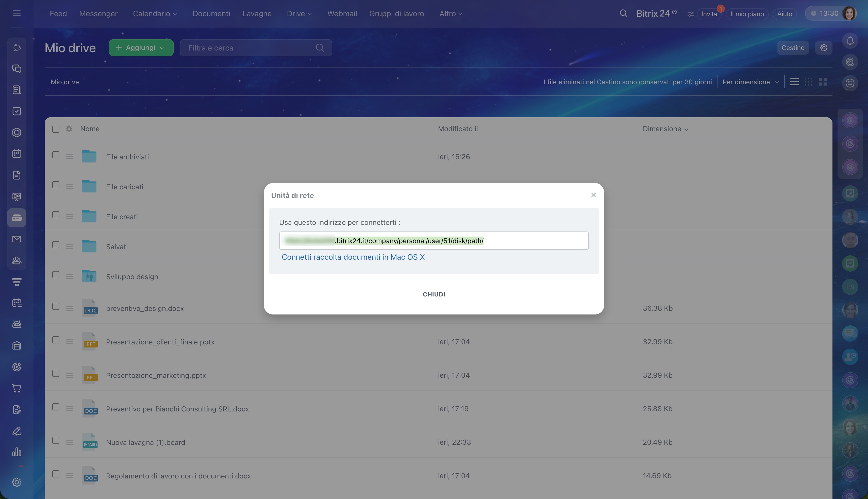Open the Webmail menu item
The image size is (868, 499).
(x=342, y=14)
